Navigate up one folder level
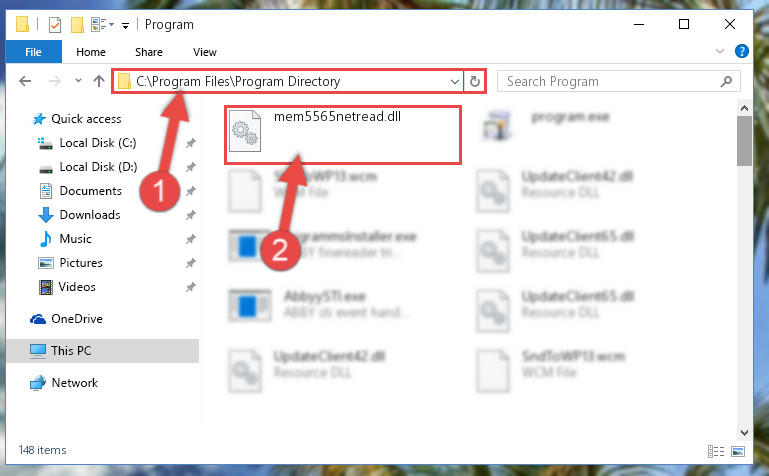 click(99, 81)
